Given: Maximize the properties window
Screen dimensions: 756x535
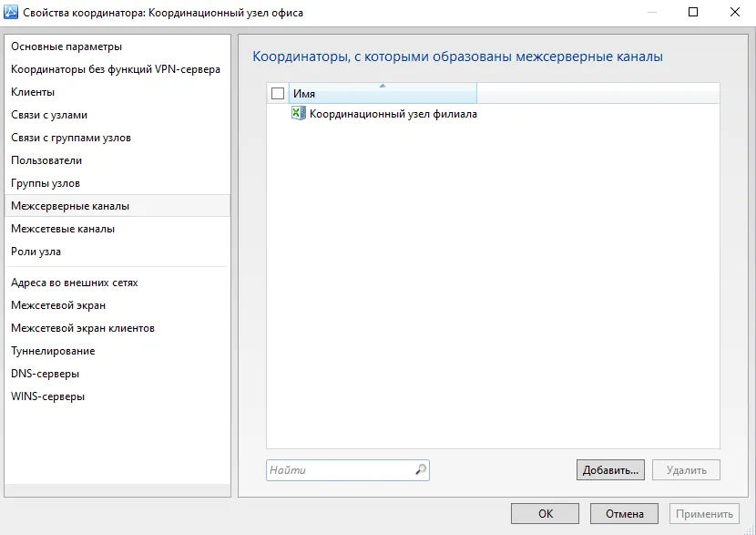Looking at the screenshot, I should (693, 12).
